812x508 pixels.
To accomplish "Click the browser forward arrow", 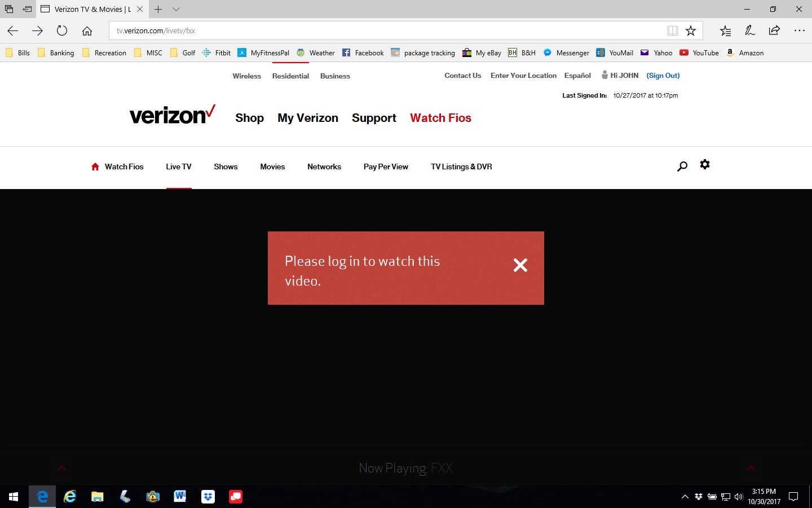I will pos(37,30).
